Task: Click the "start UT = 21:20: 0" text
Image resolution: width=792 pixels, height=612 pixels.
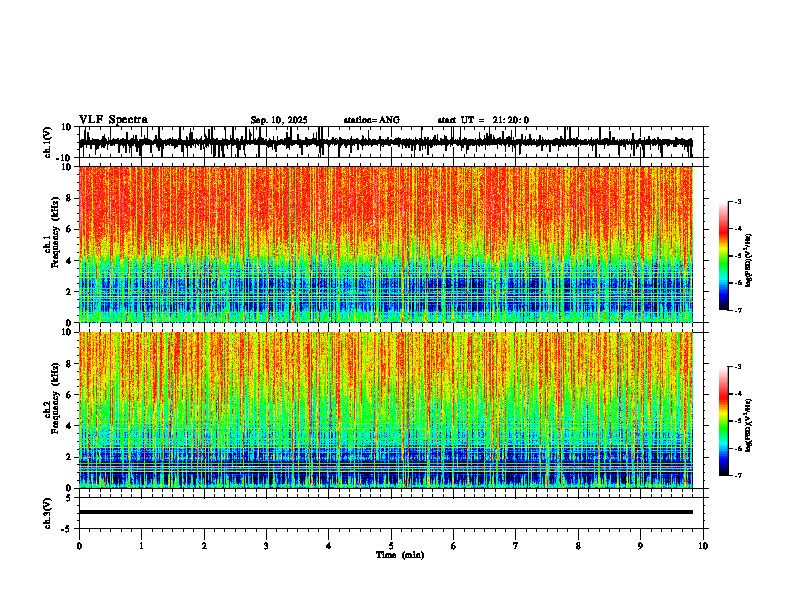Action: (x=483, y=120)
